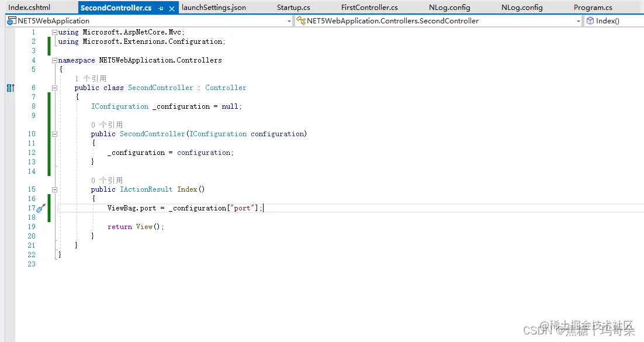Viewport: 644px width, 342px height.
Task: Open the Index() member dropdown
Action: point(614,21)
